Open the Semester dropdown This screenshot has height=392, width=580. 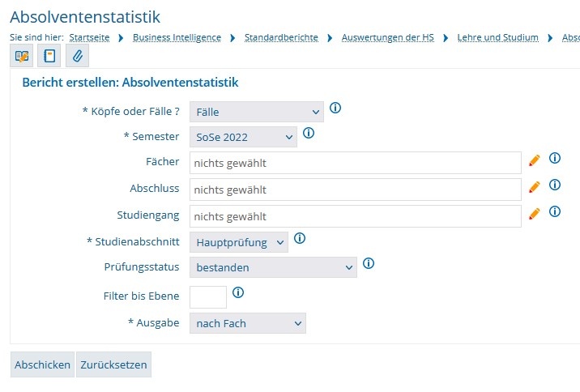point(243,138)
